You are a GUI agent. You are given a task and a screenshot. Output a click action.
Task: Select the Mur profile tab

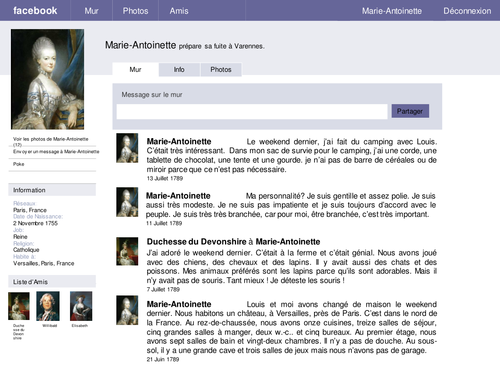coord(135,70)
